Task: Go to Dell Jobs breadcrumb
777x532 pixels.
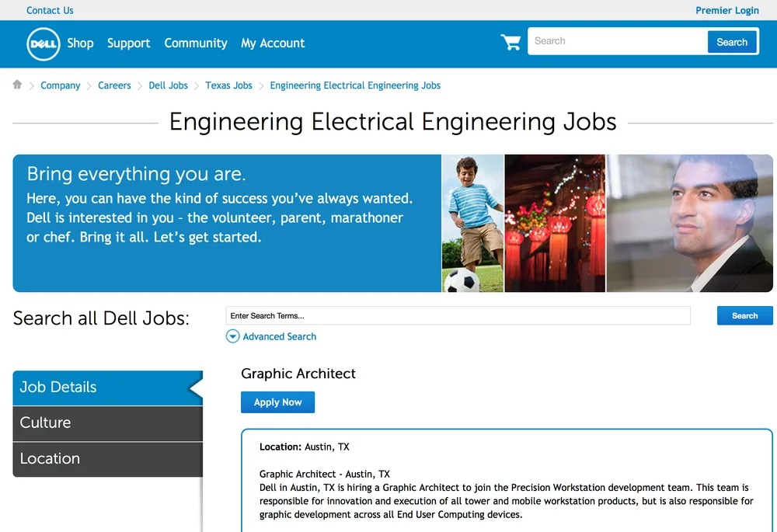Action: [168, 85]
